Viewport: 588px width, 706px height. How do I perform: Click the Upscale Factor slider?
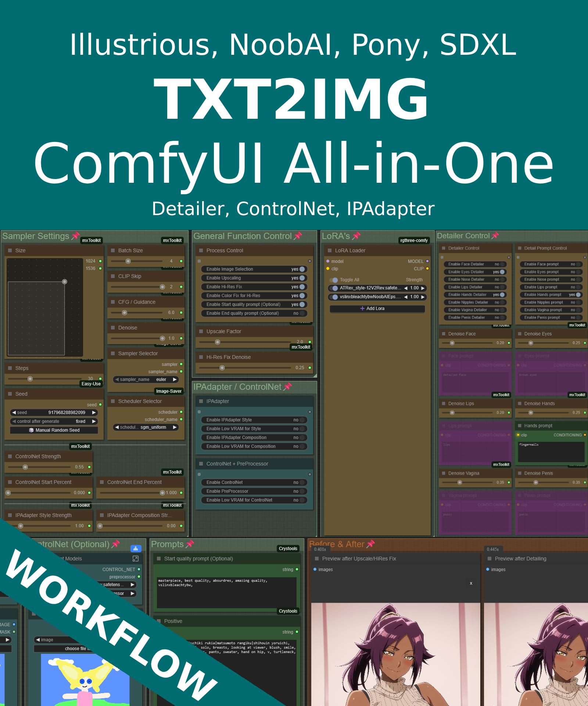pos(245,342)
